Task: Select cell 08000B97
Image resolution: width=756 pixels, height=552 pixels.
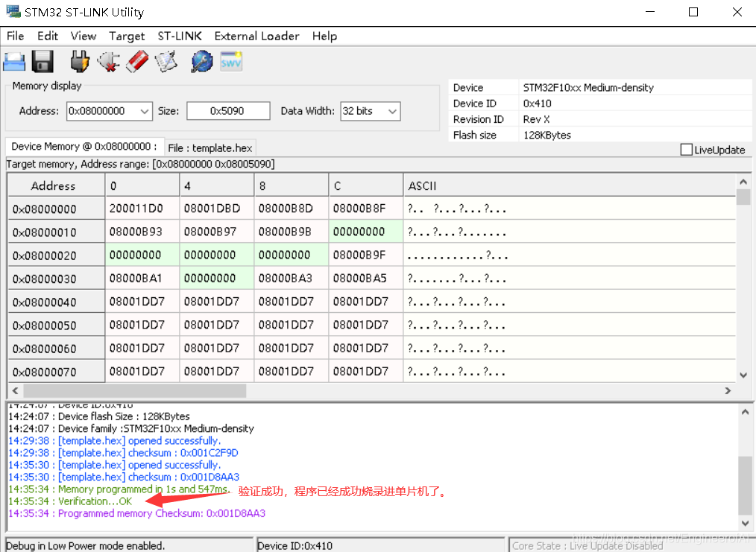Action: 217,232
